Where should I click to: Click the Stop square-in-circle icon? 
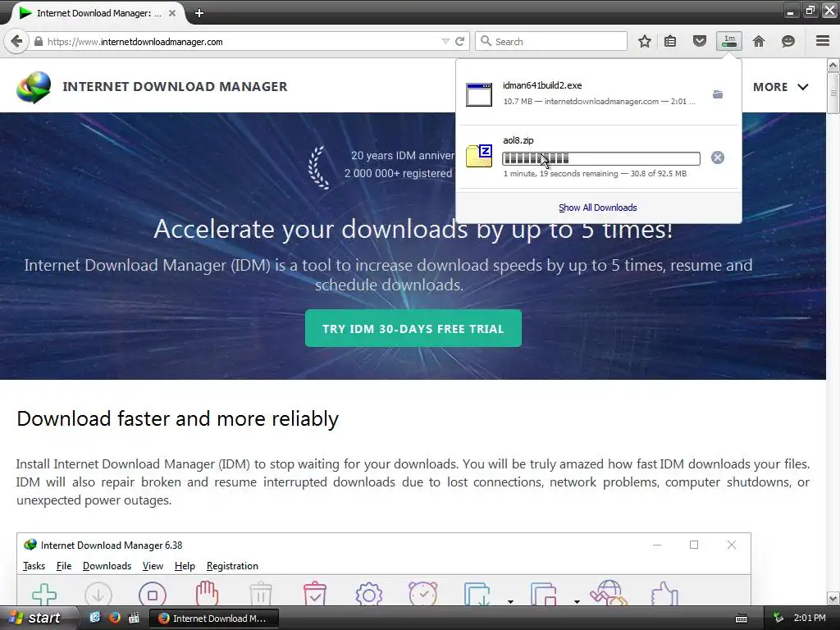[x=153, y=595]
